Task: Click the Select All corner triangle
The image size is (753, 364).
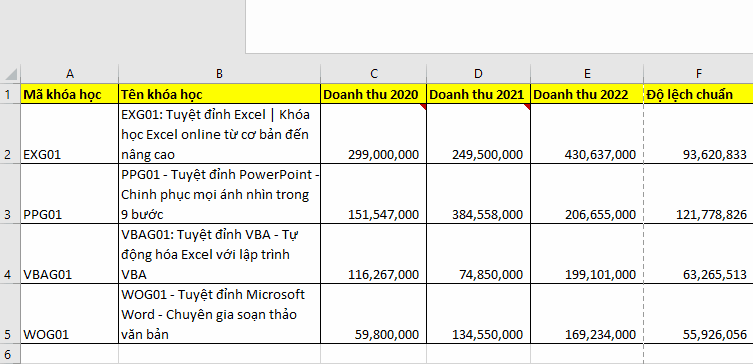Action: point(11,74)
